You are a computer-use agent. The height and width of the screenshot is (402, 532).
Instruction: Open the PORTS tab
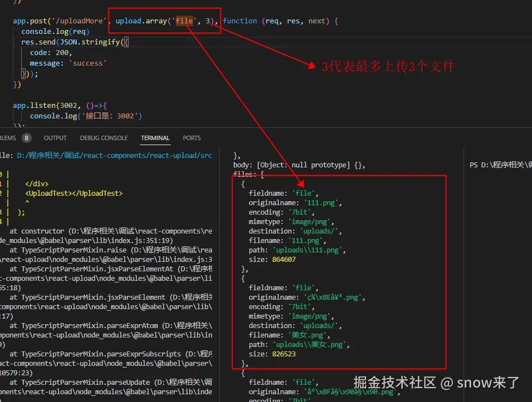click(191, 138)
